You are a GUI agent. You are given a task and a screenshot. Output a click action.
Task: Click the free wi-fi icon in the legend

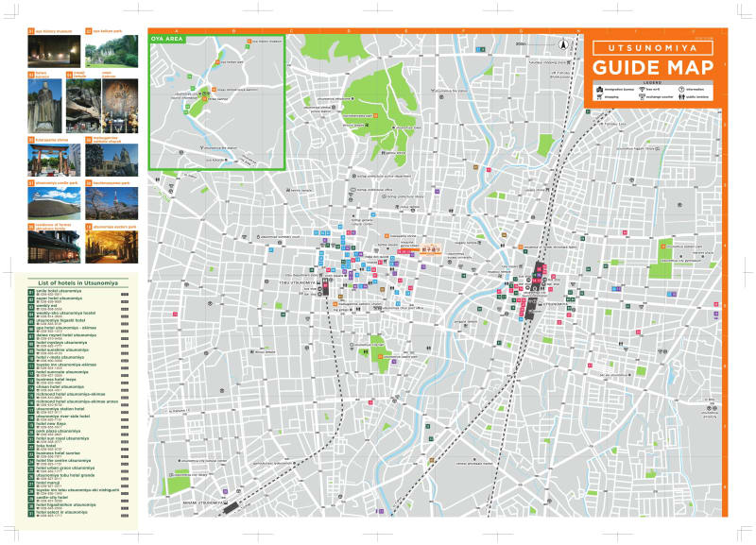coord(643,89)
